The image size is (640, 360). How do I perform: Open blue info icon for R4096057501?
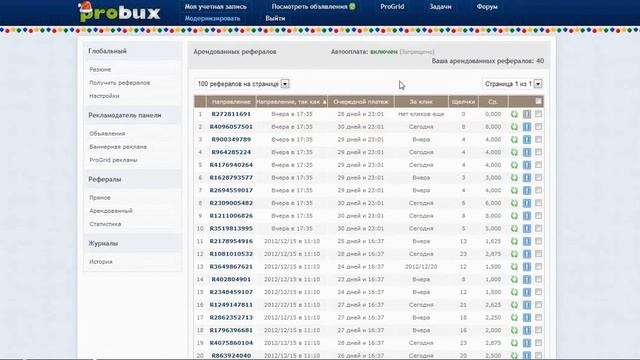point(527,127)
